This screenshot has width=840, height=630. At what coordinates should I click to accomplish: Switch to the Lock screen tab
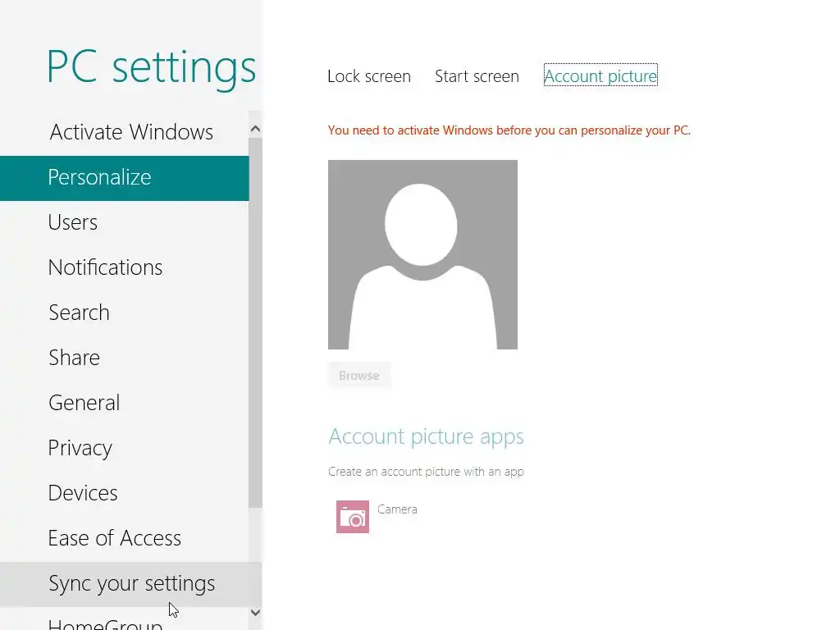tap(369, 76)
